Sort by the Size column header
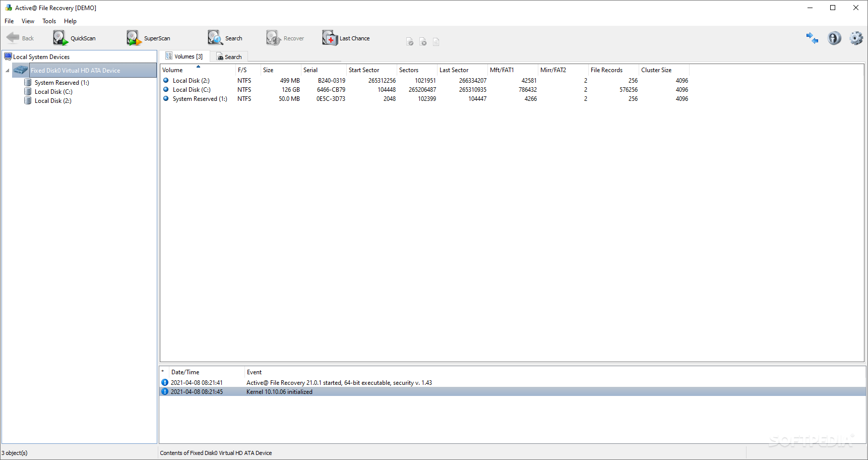This screenshot has width=868, height=460. (x=281, y=70)
